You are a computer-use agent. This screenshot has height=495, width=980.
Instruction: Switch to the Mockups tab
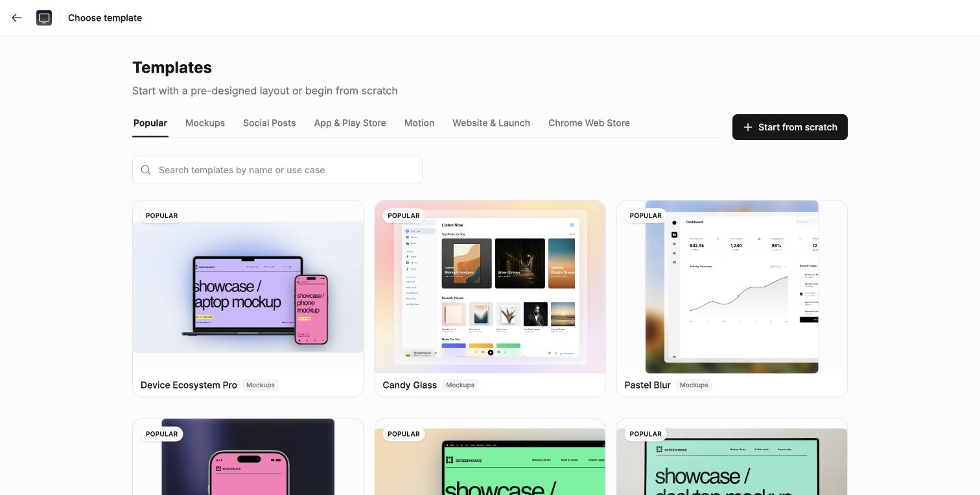205,123
